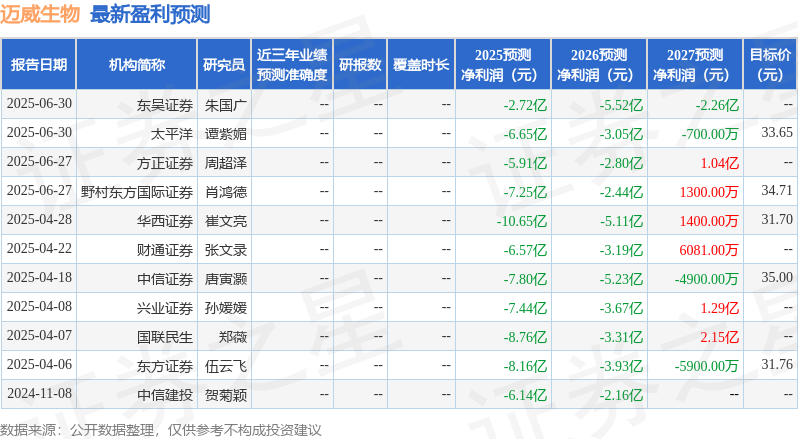798x439 pixels.
Task: Click target price 31.76
Action: point(777,365)
